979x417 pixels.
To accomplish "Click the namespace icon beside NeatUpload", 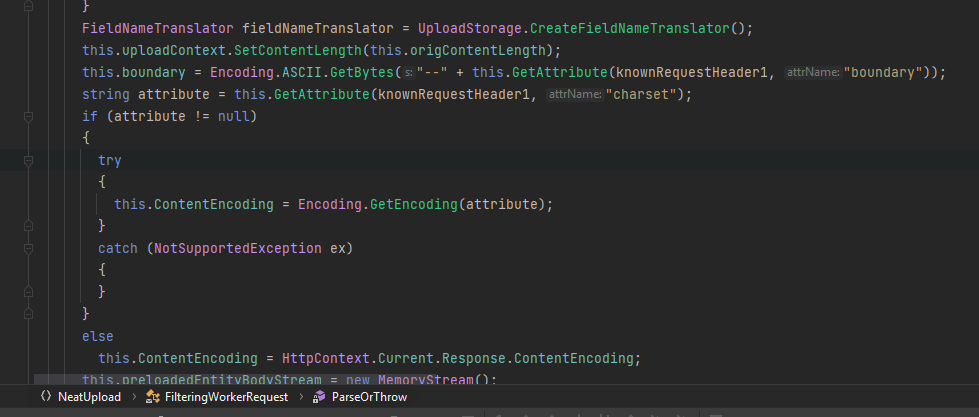I will point(46,397).
